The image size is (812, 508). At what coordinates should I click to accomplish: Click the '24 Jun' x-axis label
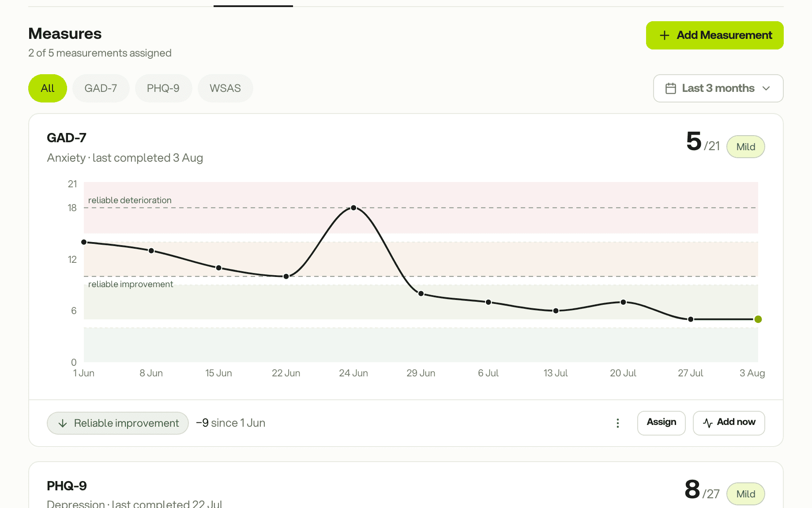click(353, 373)
